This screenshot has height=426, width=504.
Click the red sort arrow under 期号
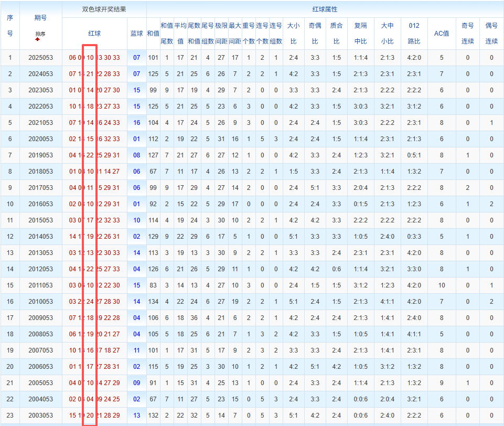38,39
